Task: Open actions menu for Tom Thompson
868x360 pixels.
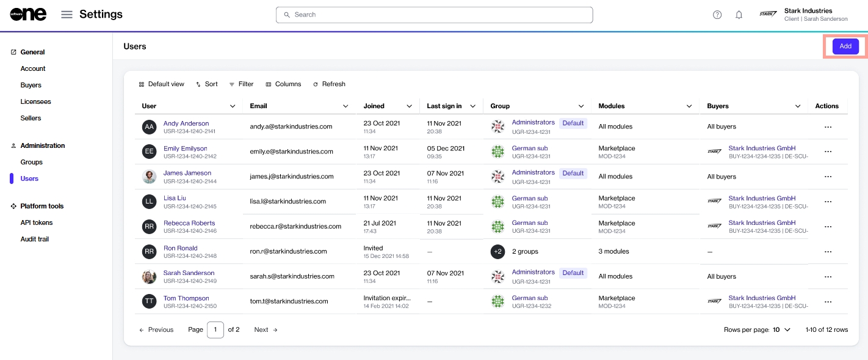Action: [828, 302]
